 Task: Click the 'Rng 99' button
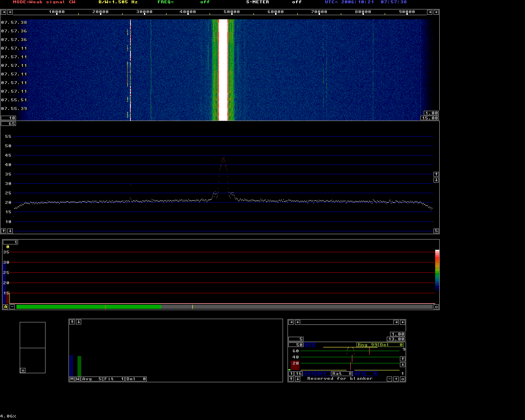(x=367, y=345)
